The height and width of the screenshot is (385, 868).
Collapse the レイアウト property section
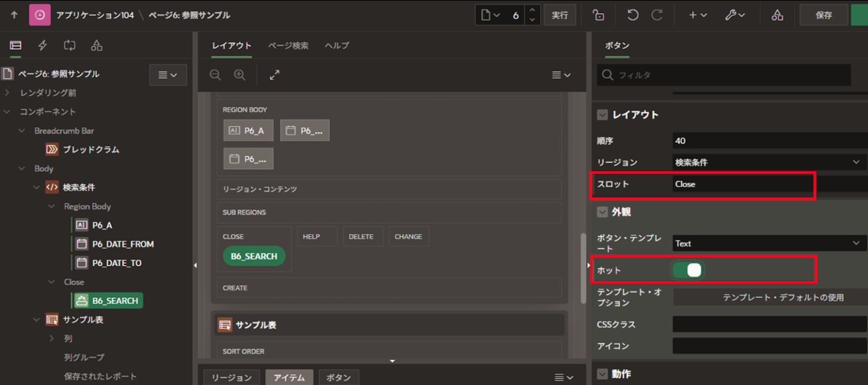coord(602,115)
